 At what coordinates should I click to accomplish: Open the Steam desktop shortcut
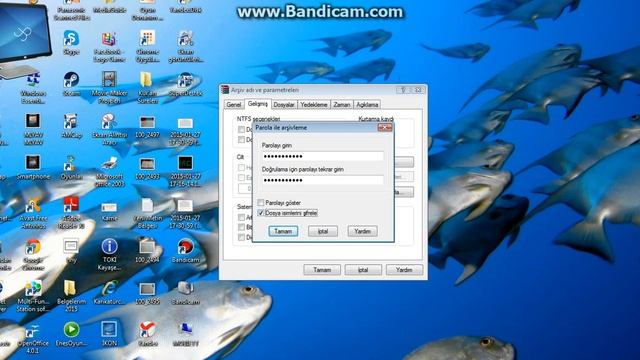71,84
